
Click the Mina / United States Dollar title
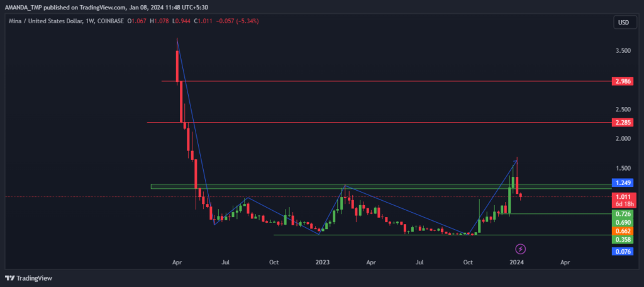pos(47,21)
